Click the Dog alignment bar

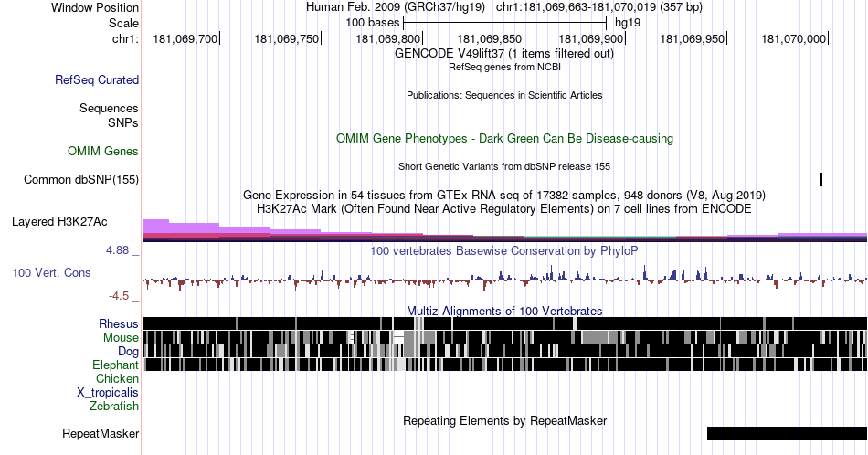[x=504, y=351]
